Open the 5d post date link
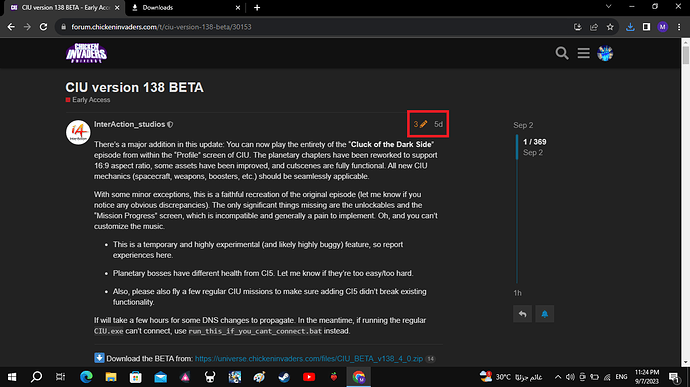 click(438, 124)
